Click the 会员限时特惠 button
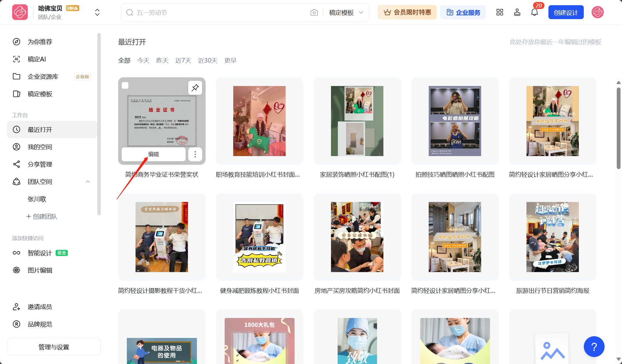This screenshot has width=622, height=364. pos(407,12)
